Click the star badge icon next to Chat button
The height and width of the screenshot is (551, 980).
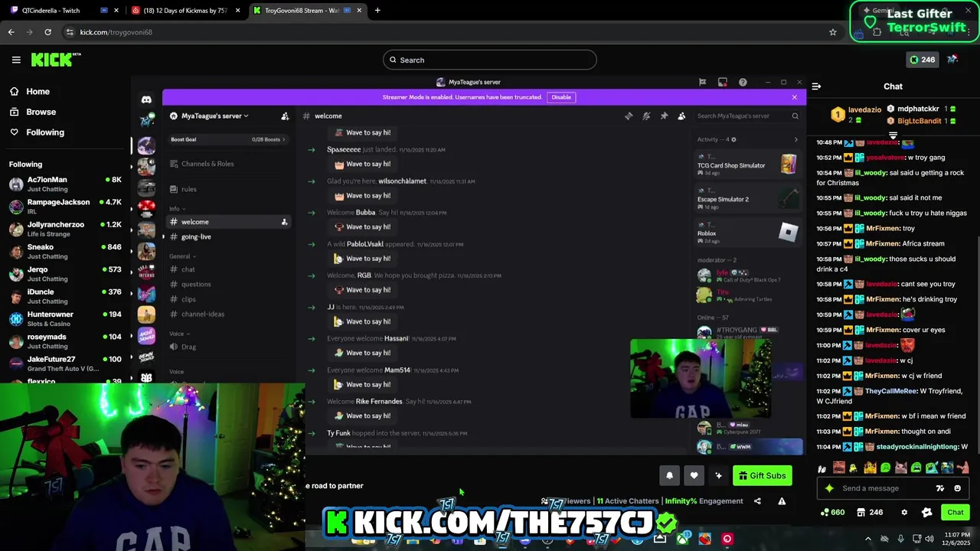click(927, 513)
